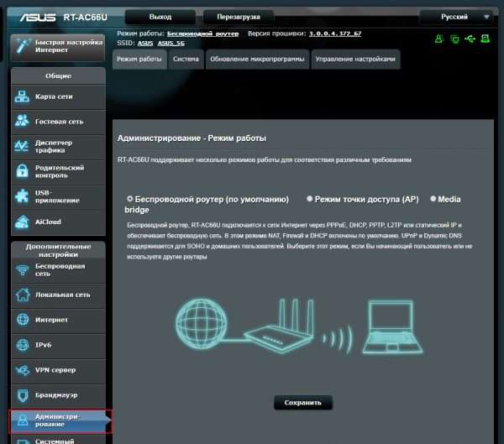Click Дополнительные настройки section header
Image resolution: width=504 pixels, height=444 pixels.
coord(58,250)
